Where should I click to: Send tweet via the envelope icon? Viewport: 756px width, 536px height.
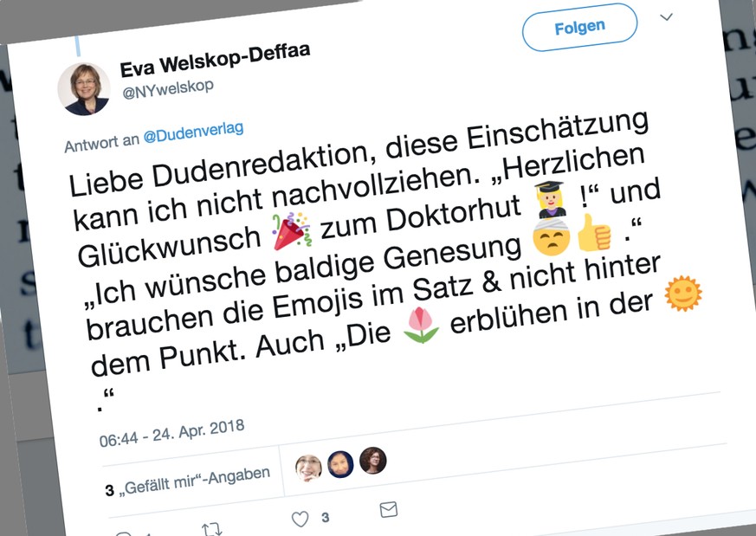pyautogui.click(x=389, y=509)
